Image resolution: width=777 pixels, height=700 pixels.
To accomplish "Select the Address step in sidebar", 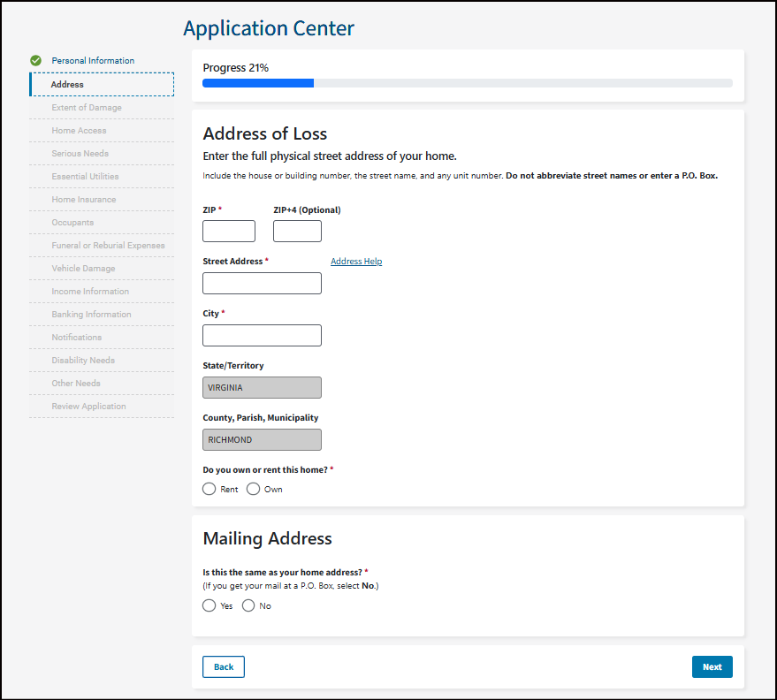I will pos(68,85).
